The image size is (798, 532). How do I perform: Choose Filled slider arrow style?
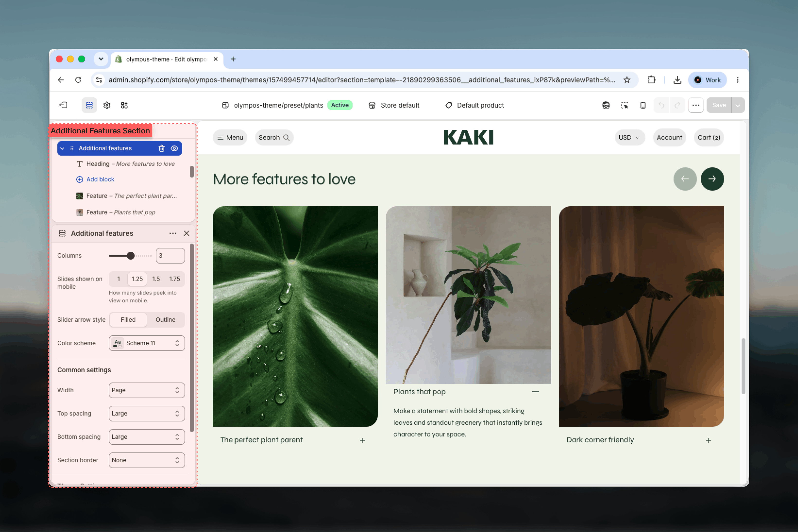point(128,320)
